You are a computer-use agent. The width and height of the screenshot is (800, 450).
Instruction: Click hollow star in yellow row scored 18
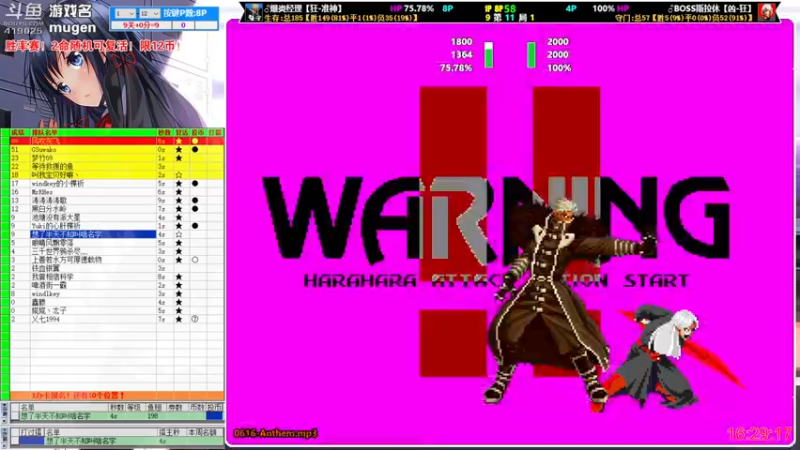[179, 175]
